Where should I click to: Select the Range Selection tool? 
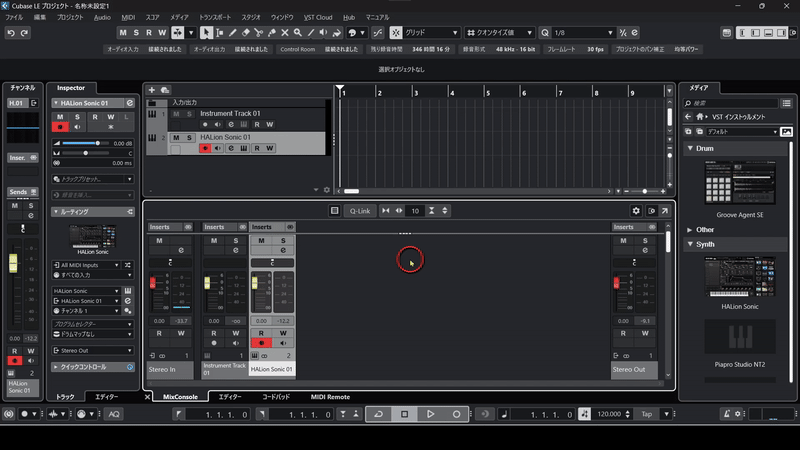[219, 33]
